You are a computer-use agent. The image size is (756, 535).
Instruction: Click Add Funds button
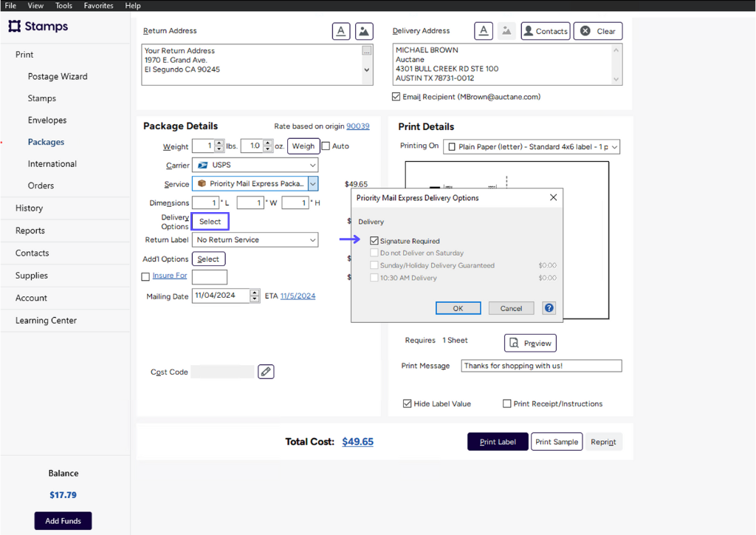(x=63, y=520)
